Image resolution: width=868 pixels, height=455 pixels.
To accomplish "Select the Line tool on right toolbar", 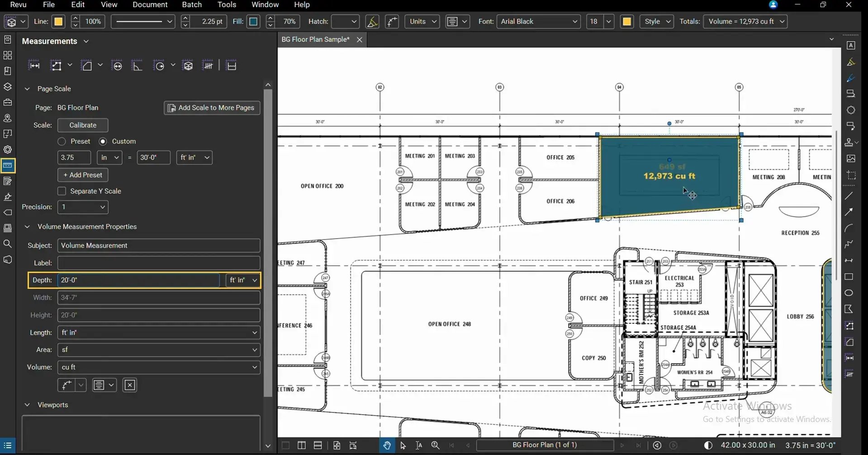I will pyautogui.click(x=849, y=196).
